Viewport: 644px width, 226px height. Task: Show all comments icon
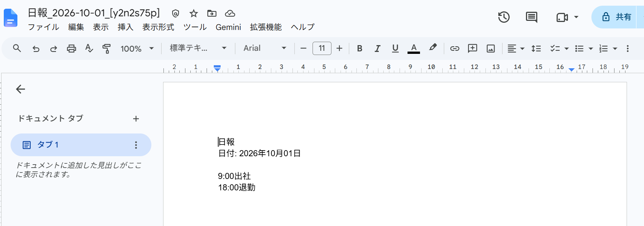(532, 17)
